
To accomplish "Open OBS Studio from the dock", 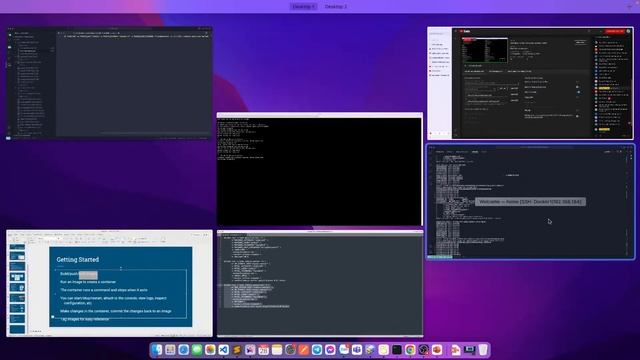I will [x=423, y=350].
